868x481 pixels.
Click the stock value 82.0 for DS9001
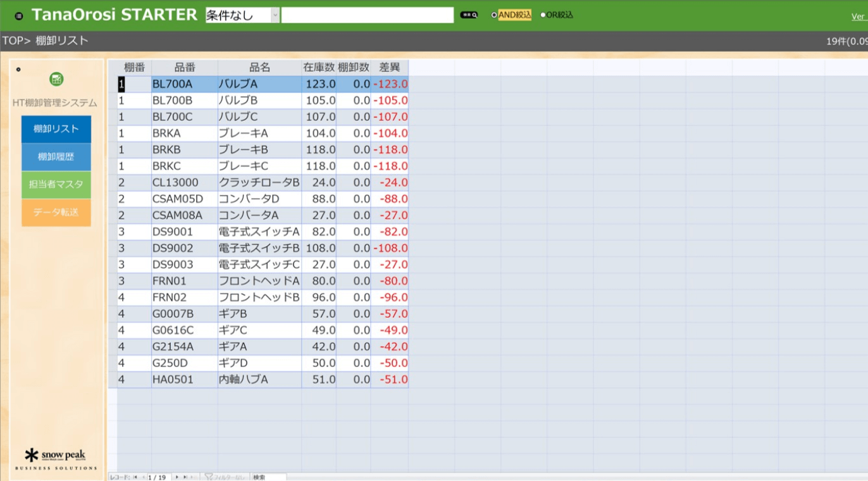point(319,232)
